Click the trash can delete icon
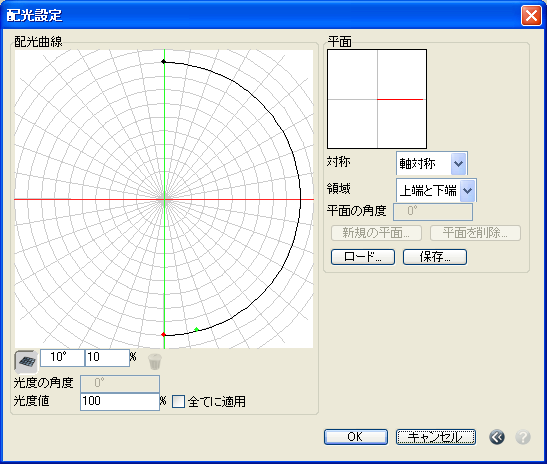Screen dimensions: 547x464 coord(155,361)
